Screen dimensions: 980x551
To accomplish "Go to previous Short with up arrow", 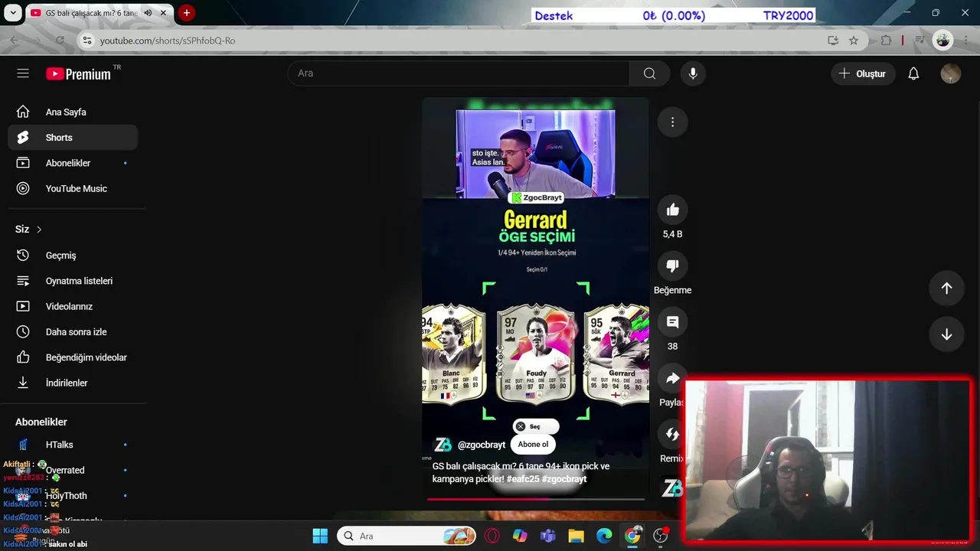I will point(946,288).
